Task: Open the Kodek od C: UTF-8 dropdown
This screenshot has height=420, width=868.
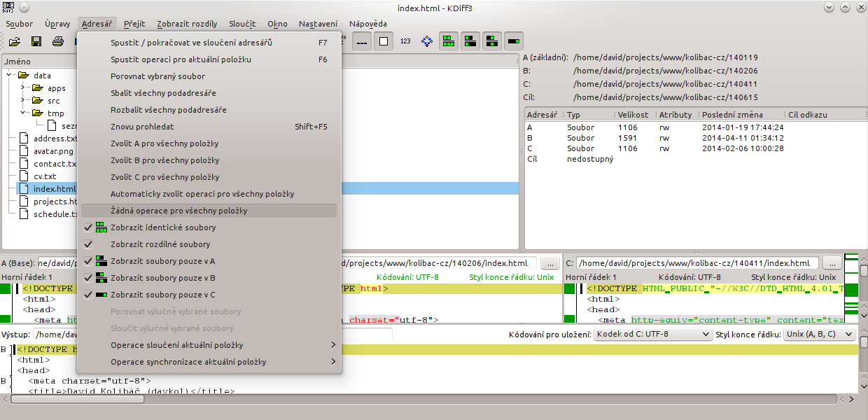Action: (652, 335)
